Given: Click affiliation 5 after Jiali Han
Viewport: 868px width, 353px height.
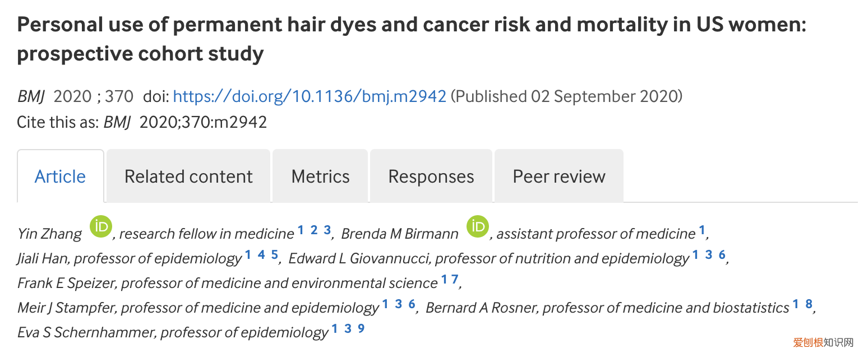Looking at the screenshot, I should [275, 254].
